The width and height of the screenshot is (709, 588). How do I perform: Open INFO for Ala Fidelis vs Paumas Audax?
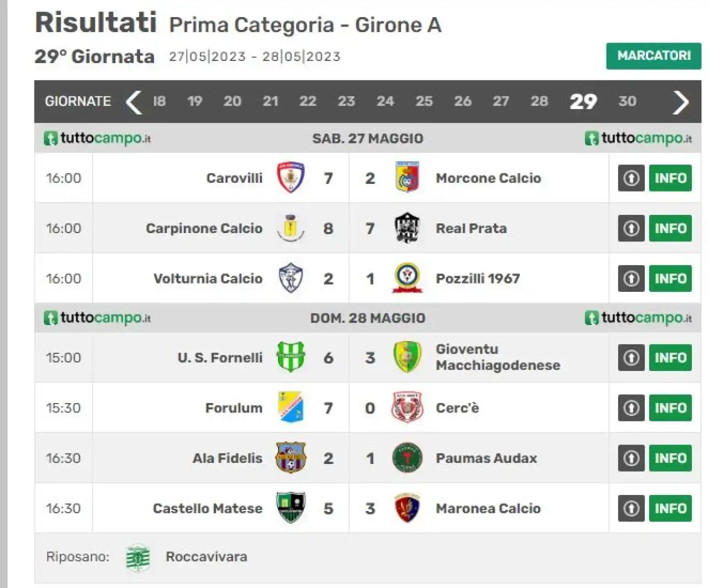coord(670,458)
